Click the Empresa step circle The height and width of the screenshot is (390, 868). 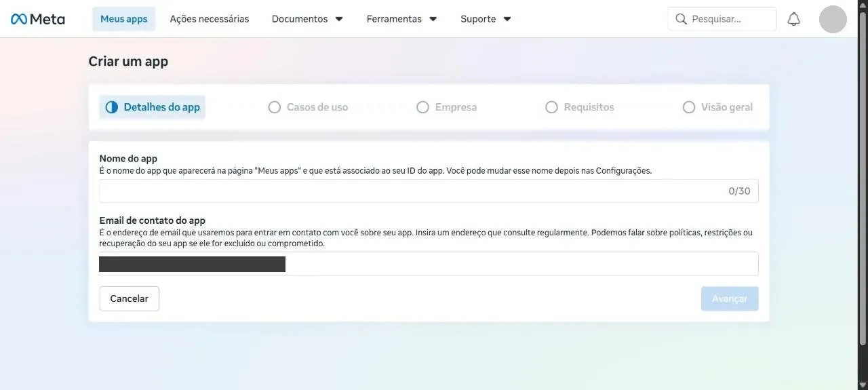422,107
